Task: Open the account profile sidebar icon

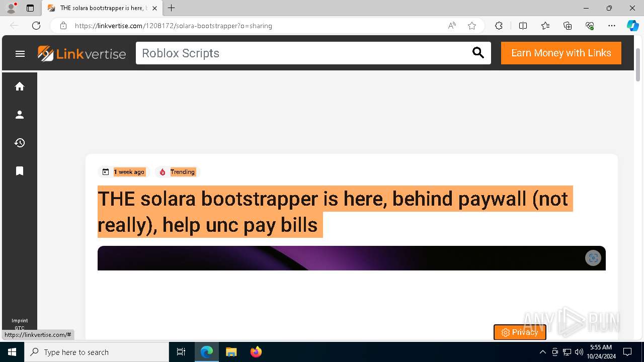Action: point(20,115)
